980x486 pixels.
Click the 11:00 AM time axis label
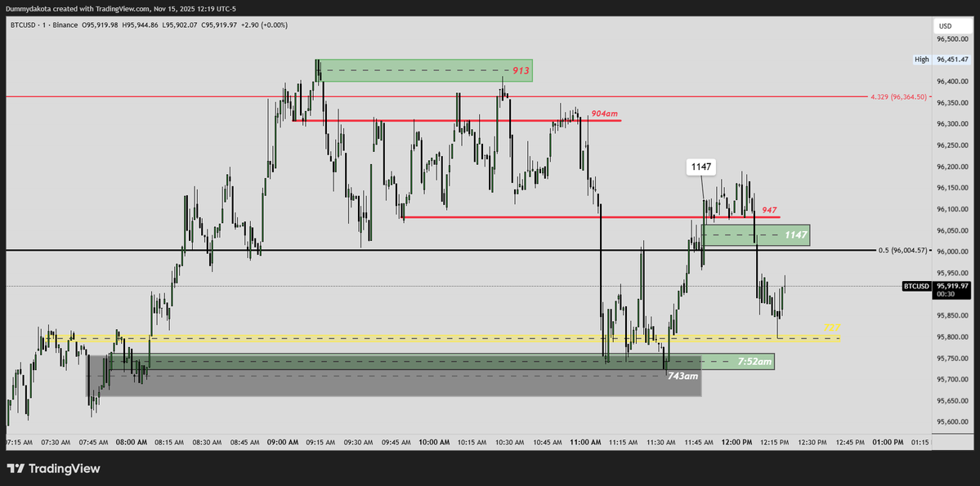(585, 442)
